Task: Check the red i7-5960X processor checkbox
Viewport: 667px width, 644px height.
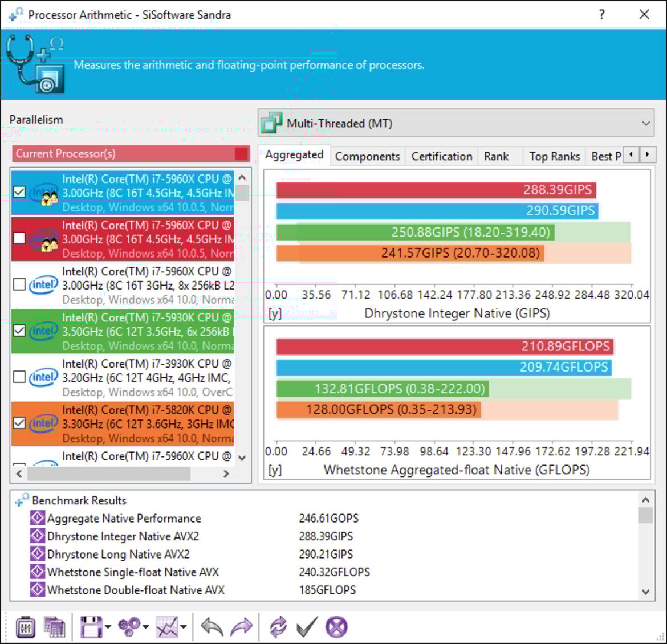Action: point(19,238)
